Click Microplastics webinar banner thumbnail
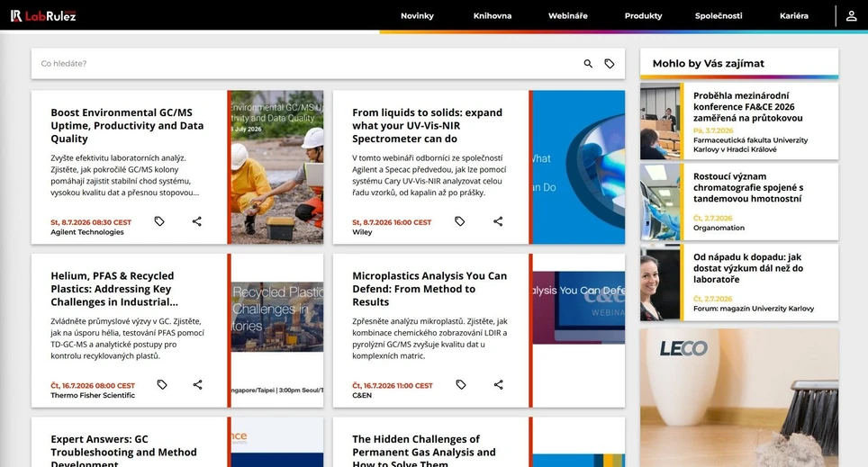Image resolution: width=868 pixels, height=467 pixels. pyautogui.click(x=578, y=330)
